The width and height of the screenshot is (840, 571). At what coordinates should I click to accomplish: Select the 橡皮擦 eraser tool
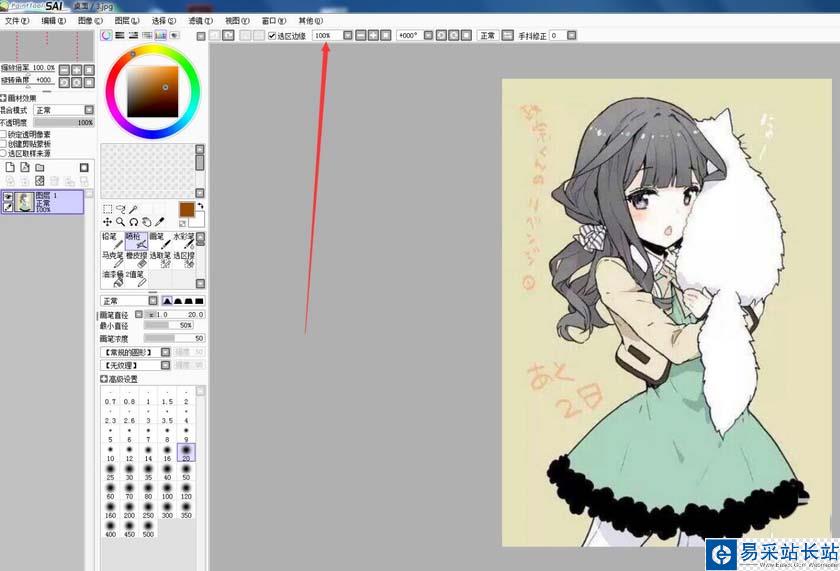point(136,259)
